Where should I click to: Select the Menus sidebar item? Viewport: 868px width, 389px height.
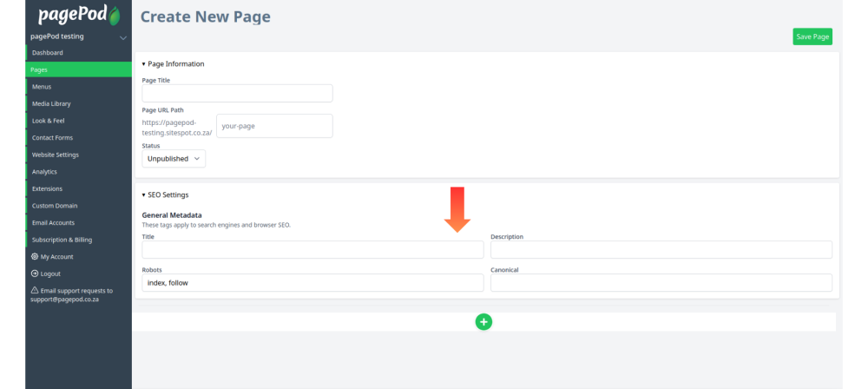(79, 87)
